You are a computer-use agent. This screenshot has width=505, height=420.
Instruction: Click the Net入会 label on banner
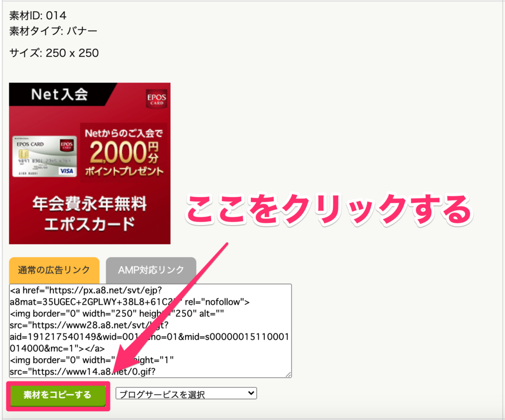(60, 94)
